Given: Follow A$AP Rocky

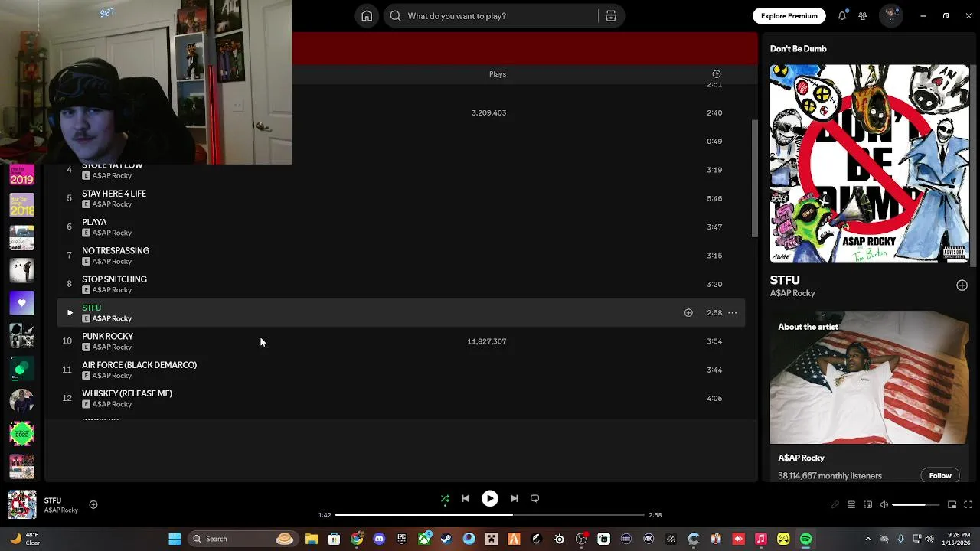Looking at the screenshot, I should 940,476.
